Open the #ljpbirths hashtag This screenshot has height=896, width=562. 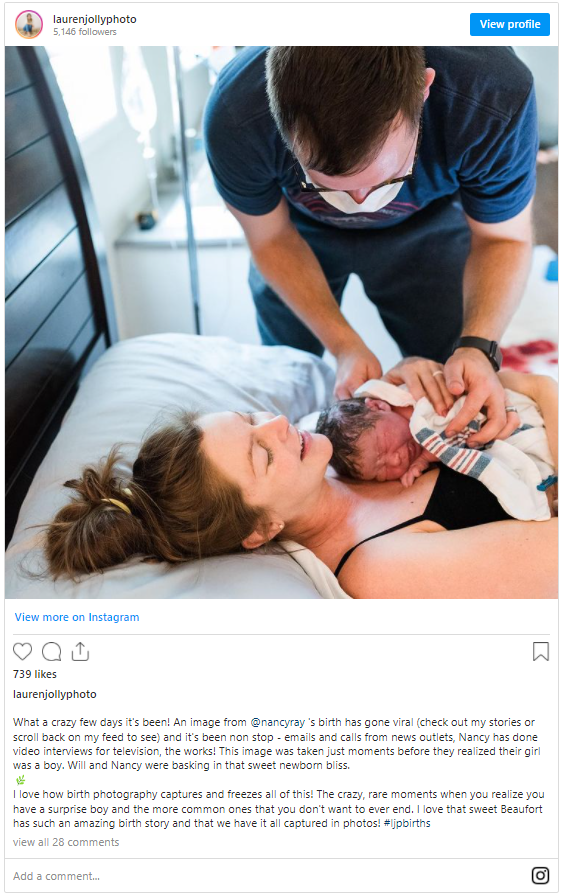coord(407,823)
